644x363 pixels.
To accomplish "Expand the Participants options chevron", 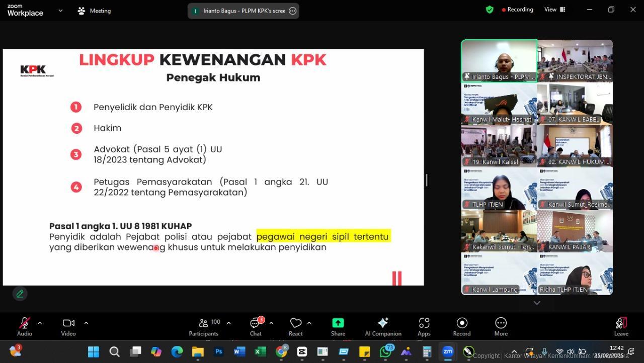I will coord(228,323).
